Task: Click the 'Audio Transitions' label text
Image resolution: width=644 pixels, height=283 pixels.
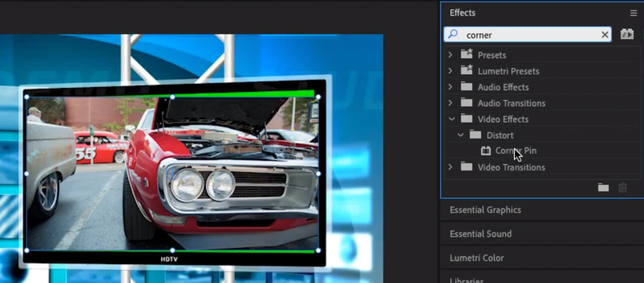Action: 512,103
